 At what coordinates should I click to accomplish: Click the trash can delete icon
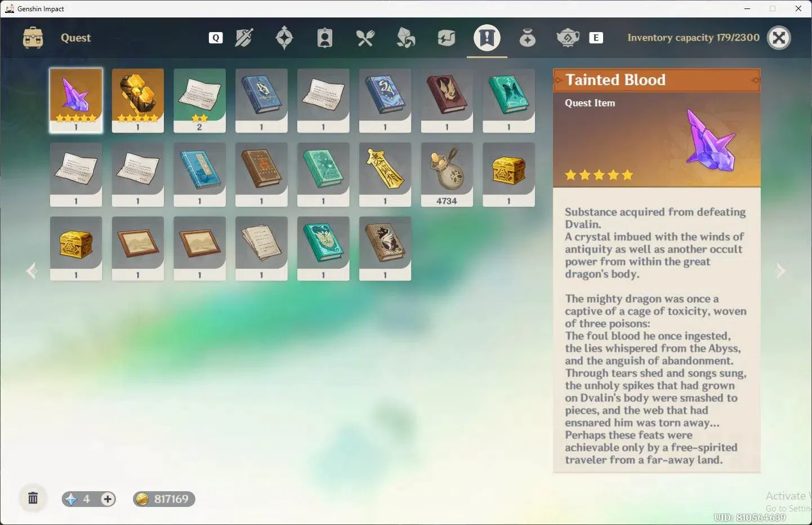point(33,499)
